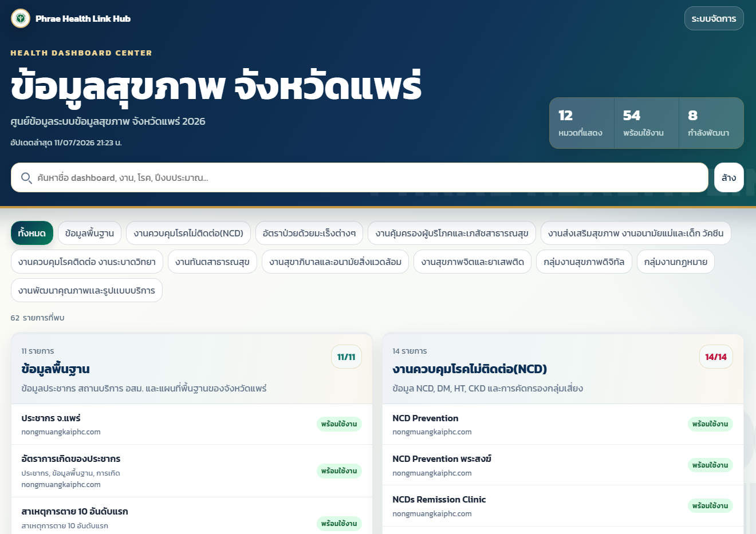Image resolution: width=756 pixels, height=534 pixels.
Task: Open the ประชากร จ.แพร่ dashboard link
Action: 192,424
